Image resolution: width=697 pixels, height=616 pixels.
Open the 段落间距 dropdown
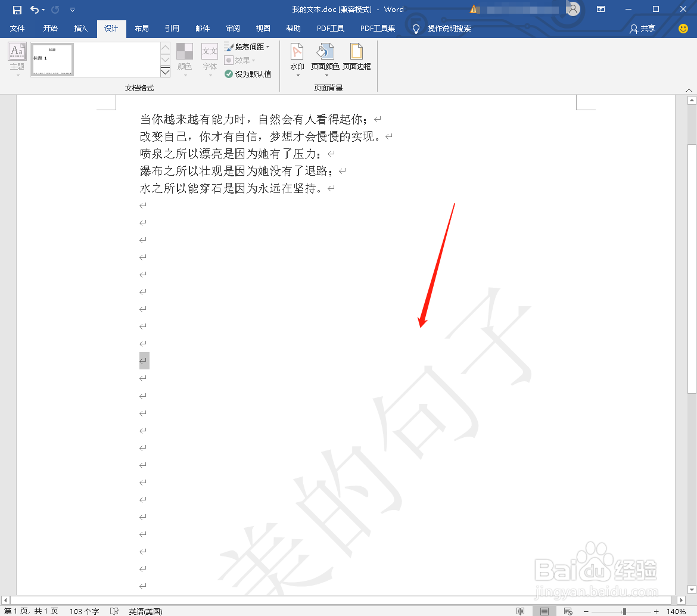point(248,46)
